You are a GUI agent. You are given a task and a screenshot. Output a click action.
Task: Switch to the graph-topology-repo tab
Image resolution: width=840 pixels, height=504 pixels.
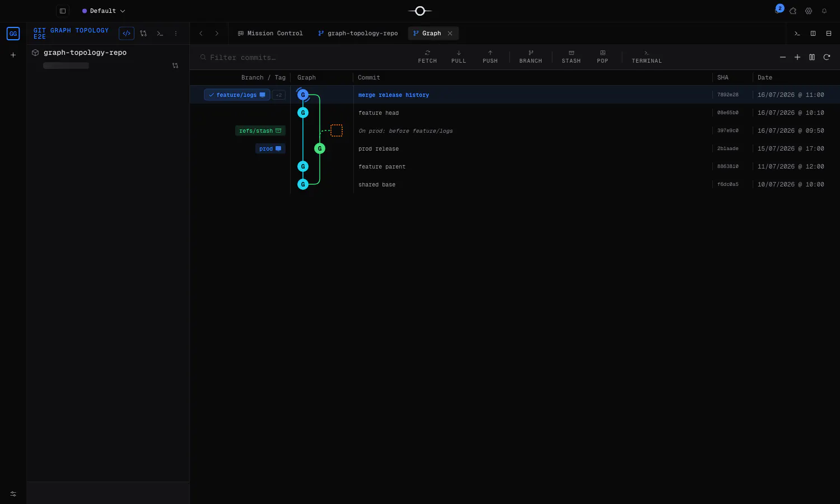coord(358,34)
